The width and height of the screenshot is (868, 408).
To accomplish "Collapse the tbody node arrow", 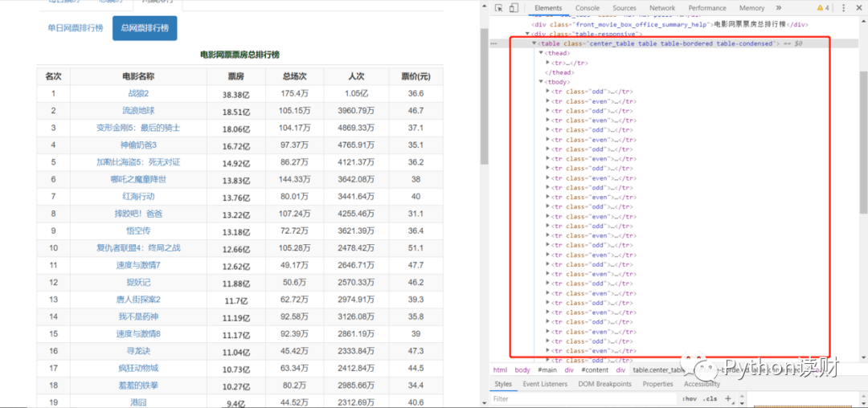I will click(541, 82).
